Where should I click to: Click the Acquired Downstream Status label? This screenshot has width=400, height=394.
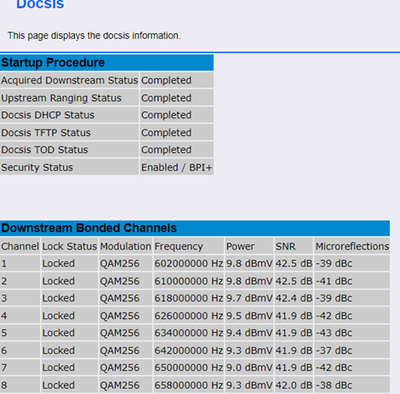(x=69, y=80)
